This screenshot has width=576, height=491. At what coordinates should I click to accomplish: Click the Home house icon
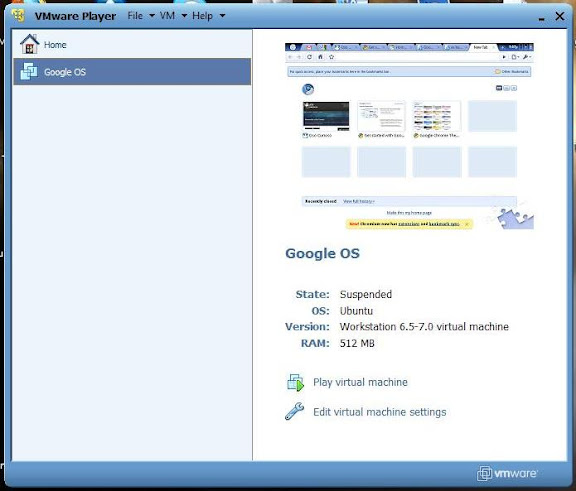coord(29,44)
